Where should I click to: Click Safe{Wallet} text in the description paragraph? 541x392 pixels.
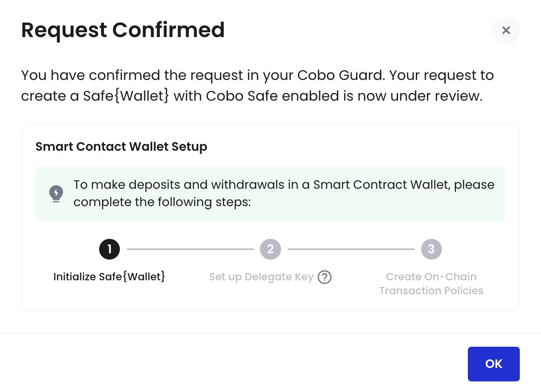coord(126,96)
